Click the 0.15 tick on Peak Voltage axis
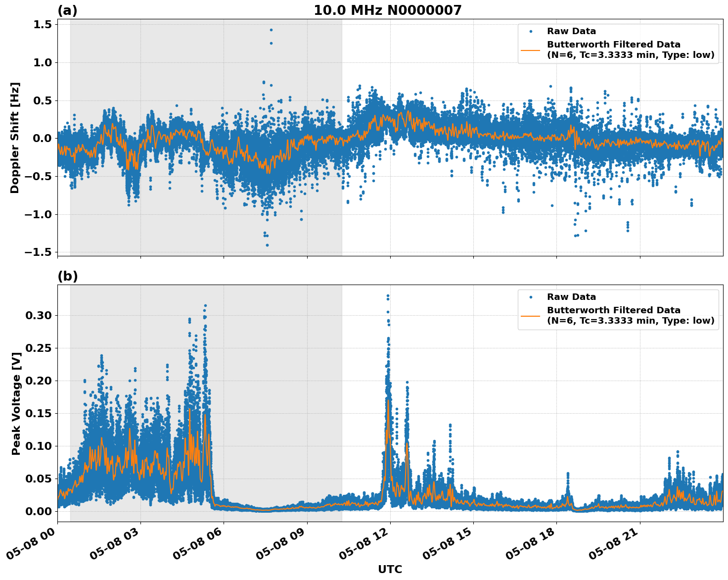The height and width of the screenshot is (580, 728). (38, 413)
